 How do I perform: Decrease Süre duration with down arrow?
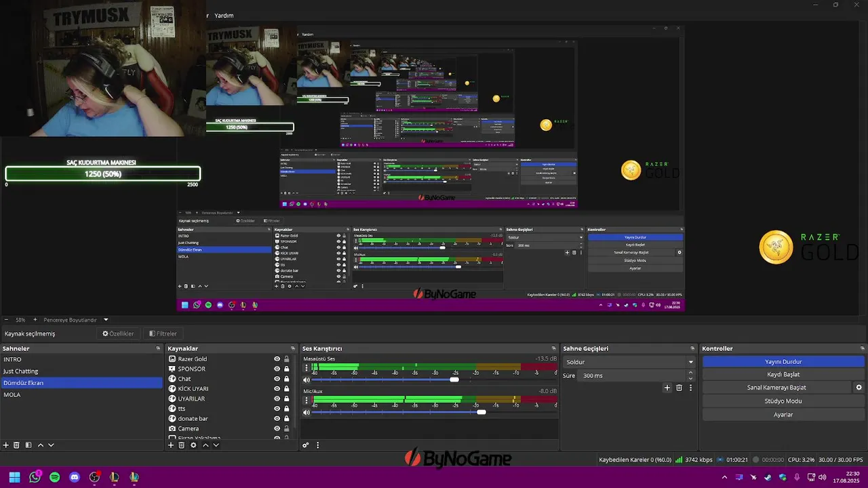click(x=691, y=378)
